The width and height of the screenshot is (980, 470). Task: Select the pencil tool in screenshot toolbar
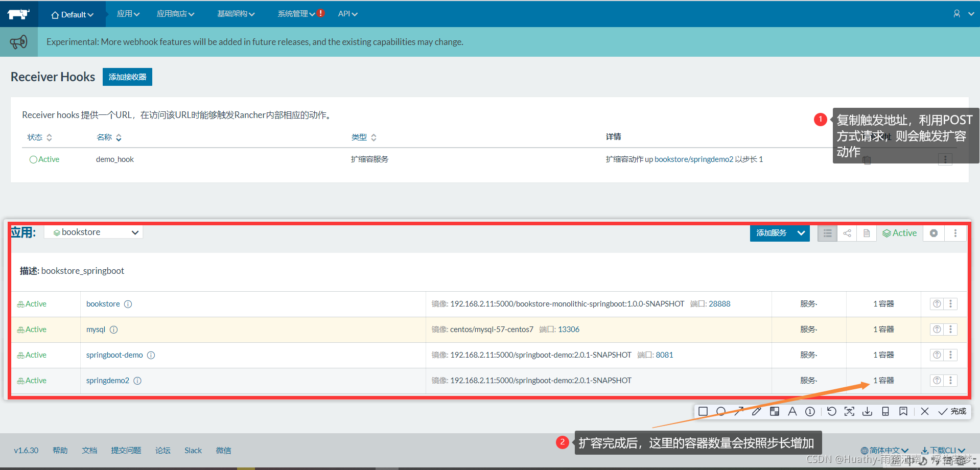(757, 411)
